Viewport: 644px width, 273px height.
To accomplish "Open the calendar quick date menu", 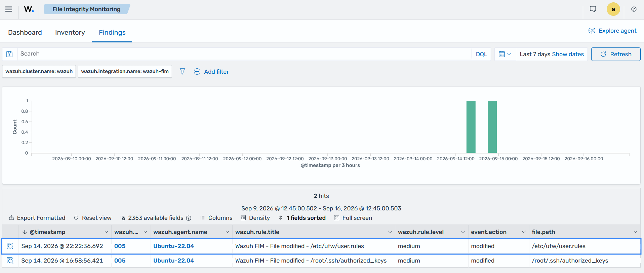I will [505, 54].
